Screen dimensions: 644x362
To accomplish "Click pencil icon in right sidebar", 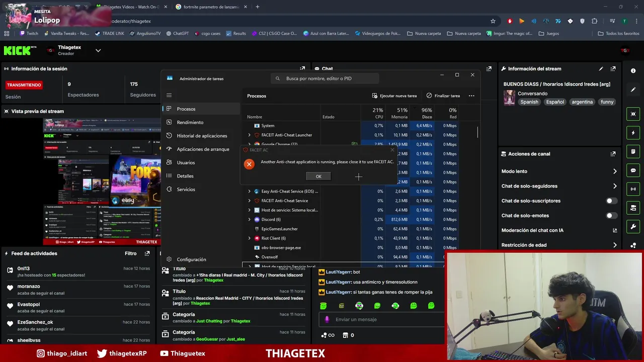I will [633, 89].
